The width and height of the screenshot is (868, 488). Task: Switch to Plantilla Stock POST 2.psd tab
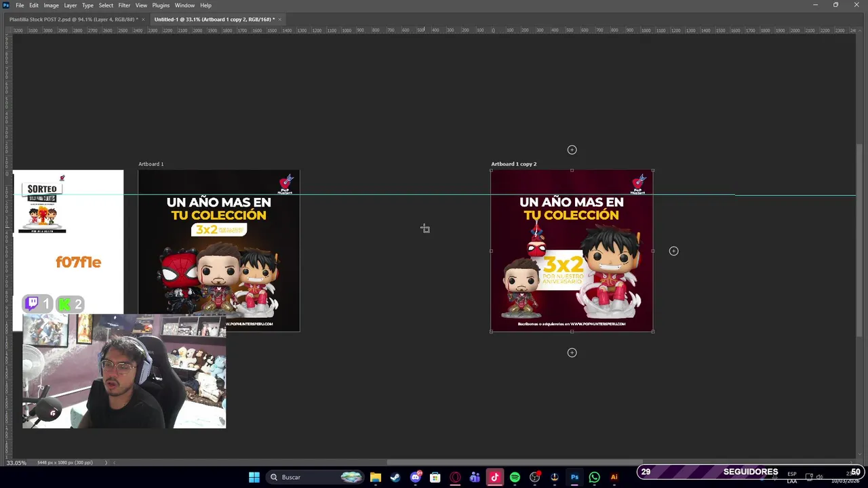point(73,19)
